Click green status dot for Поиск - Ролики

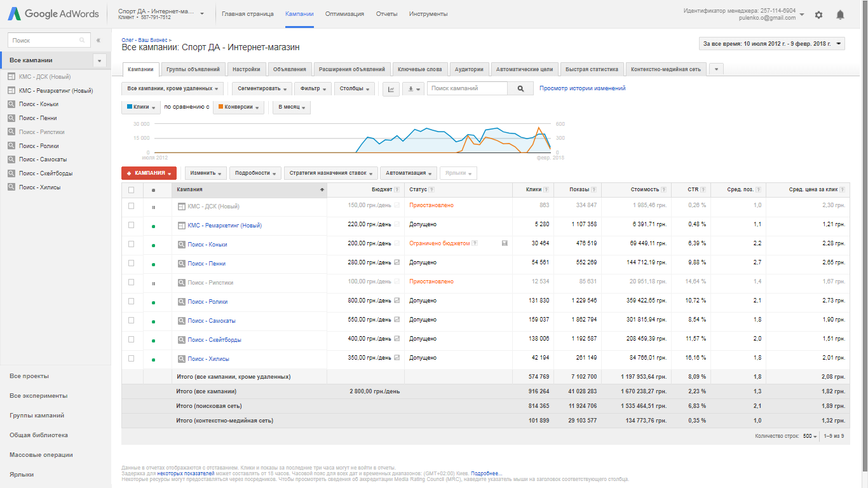153,302
